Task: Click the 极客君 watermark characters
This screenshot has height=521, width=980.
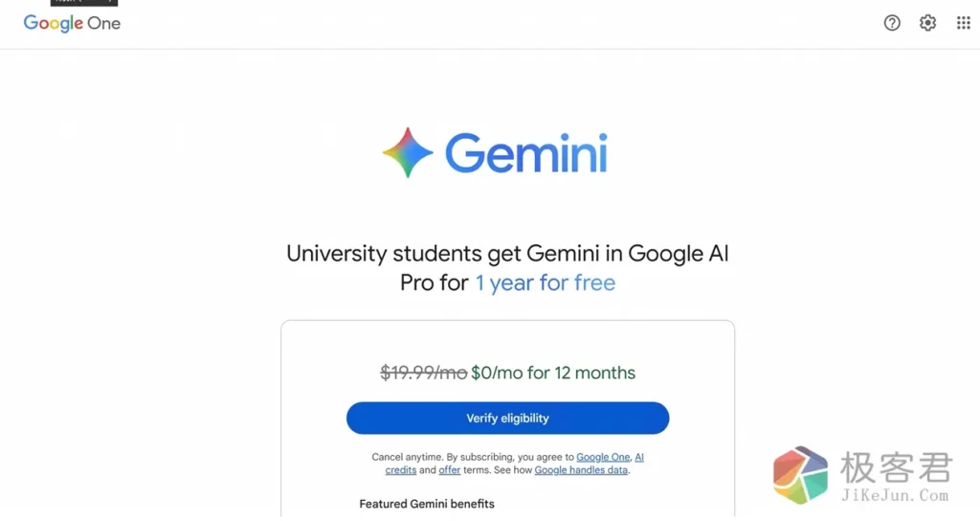Action: (896, 467)
